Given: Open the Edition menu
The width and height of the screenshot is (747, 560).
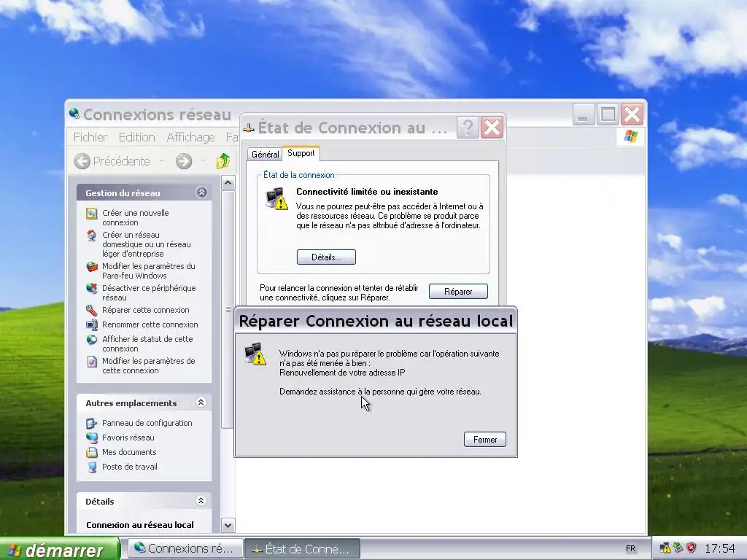Looking at the screenshot, I should [136, 137].
